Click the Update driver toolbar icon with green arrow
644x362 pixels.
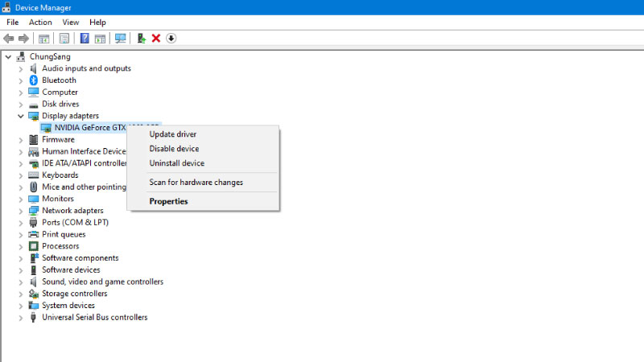(142, 39)
